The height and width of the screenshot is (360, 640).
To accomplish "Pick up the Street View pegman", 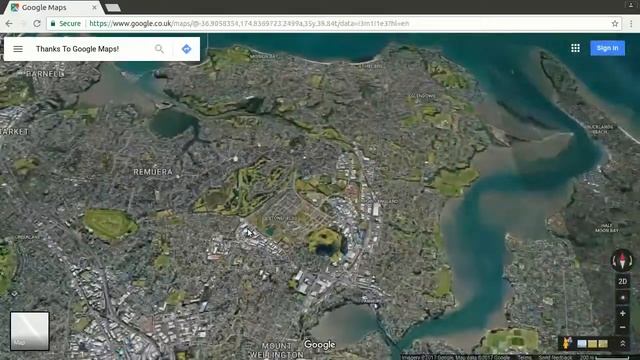I will pos(566,343).
